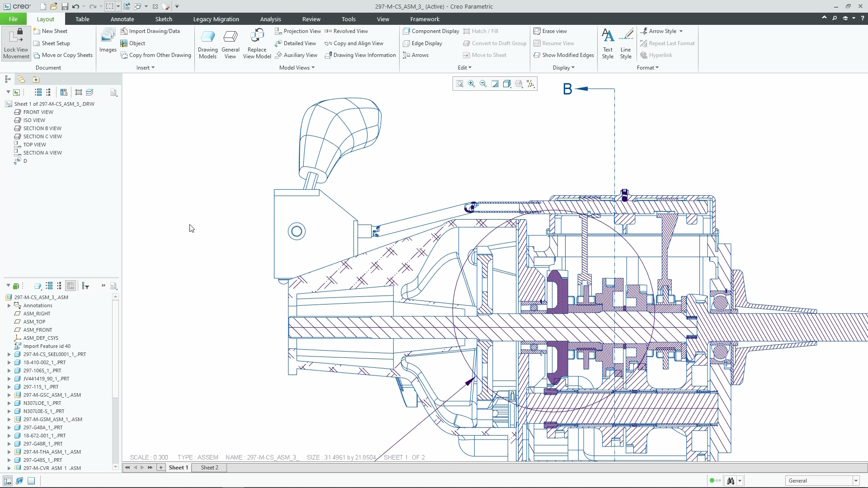Click Move or Copy Sheets
The width and height of the screenshot is (868, 488).
click(63, 55)
